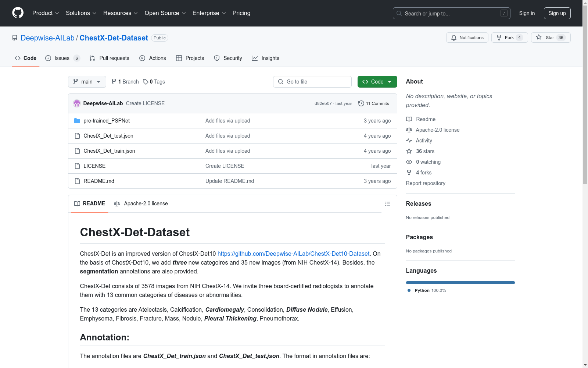Click the Python language bar
The width and height of the screenshot is (588, 368).
pos(460,283)
